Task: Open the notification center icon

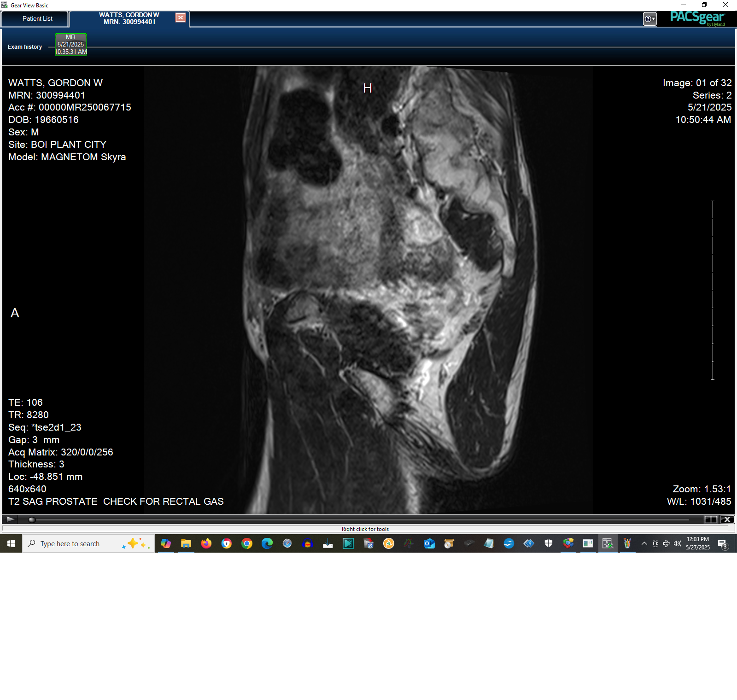Action: (723, 544)
